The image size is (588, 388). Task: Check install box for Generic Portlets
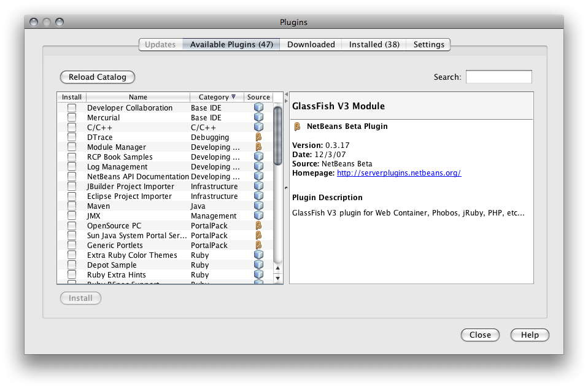pos(72,245)
